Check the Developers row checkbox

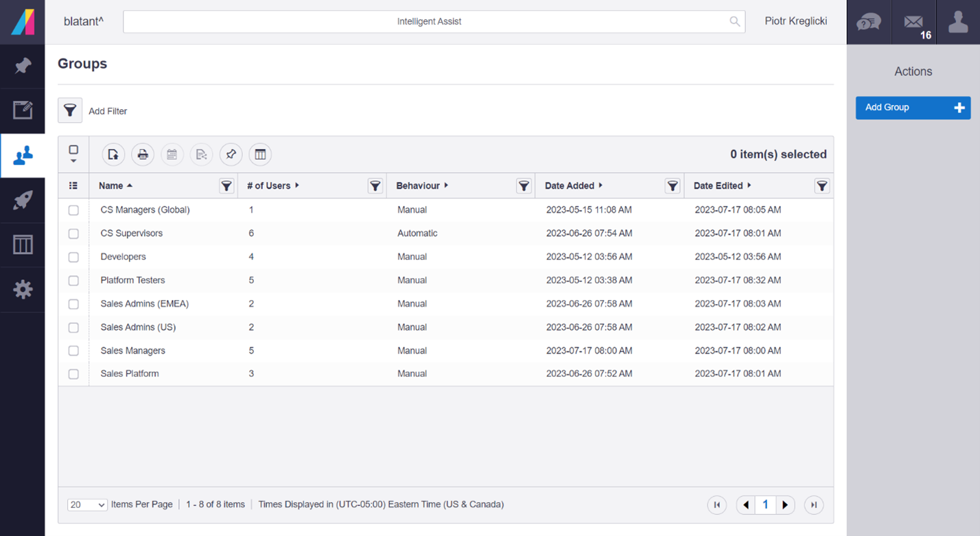coord(73,257)
